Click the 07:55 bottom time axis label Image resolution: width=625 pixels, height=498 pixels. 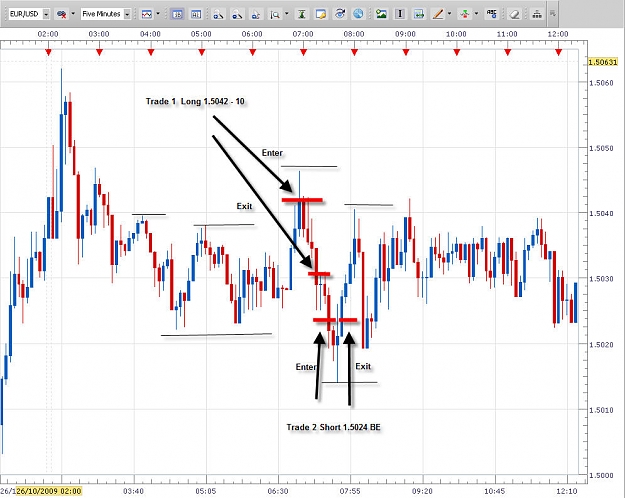click(350, 491)
